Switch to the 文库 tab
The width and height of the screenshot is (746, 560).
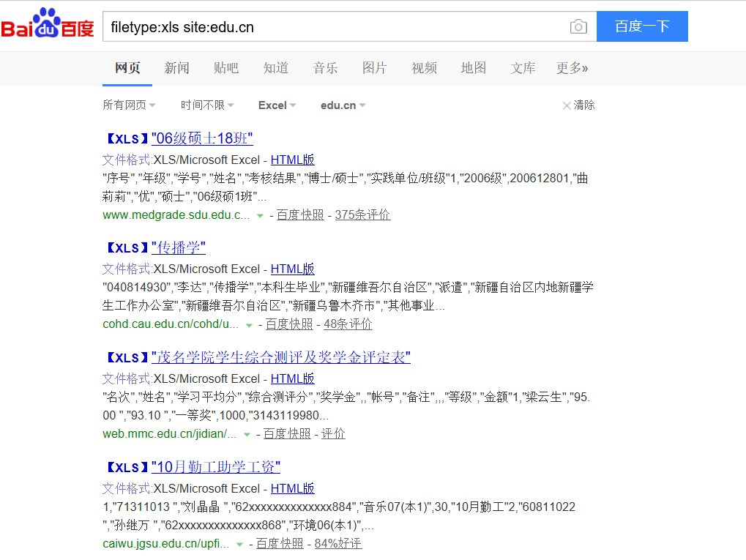tap(523, 68)
